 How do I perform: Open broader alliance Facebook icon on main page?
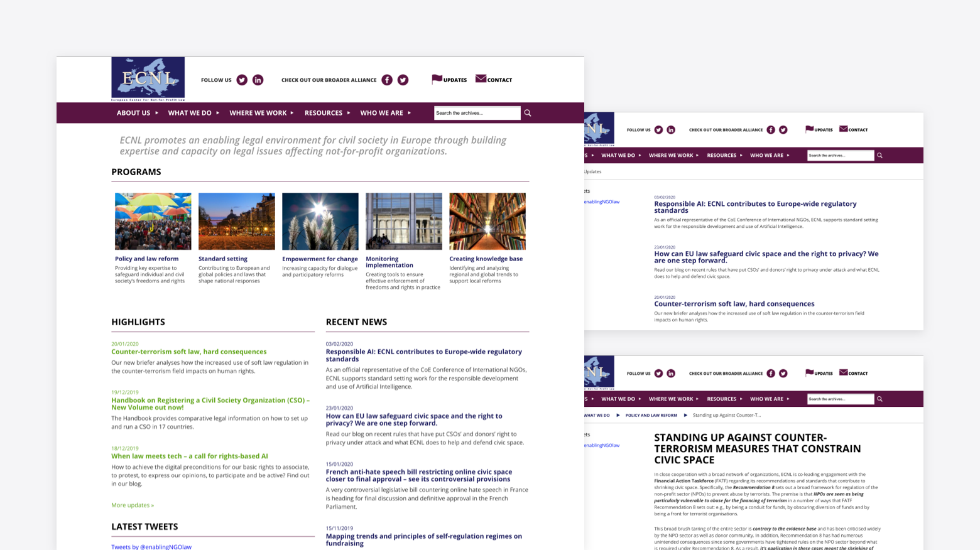387,80
